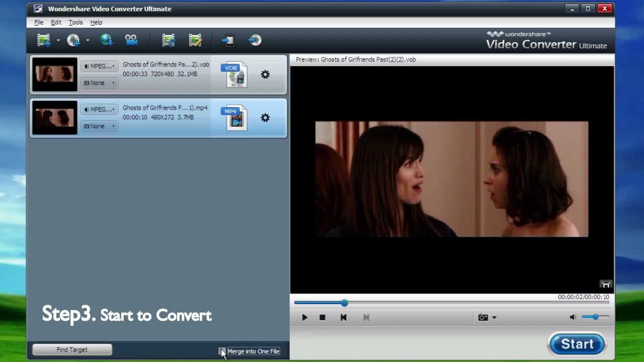Toggle Merge into One File checkbox
Image resolution: width=644 pixels, height=362 pixels.
pyautogui.click(x=222, y=351)
